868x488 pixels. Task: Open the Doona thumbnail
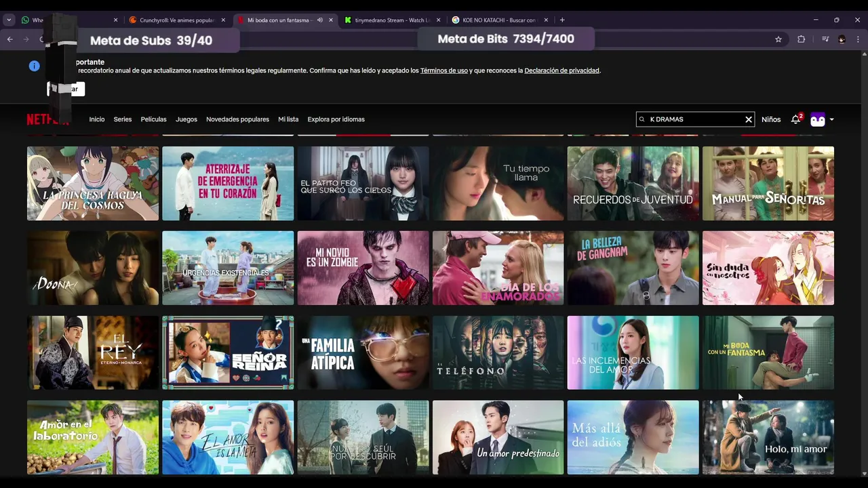(93, 268)
